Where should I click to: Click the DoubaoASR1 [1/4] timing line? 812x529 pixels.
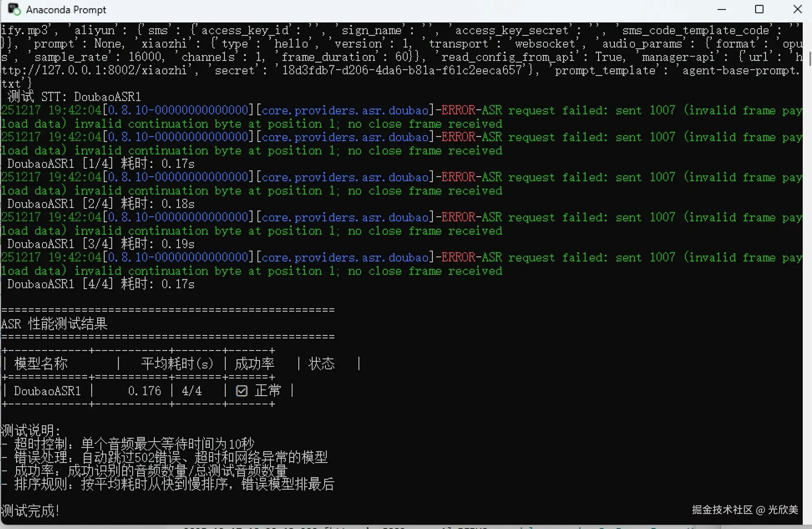coord(100,164)
